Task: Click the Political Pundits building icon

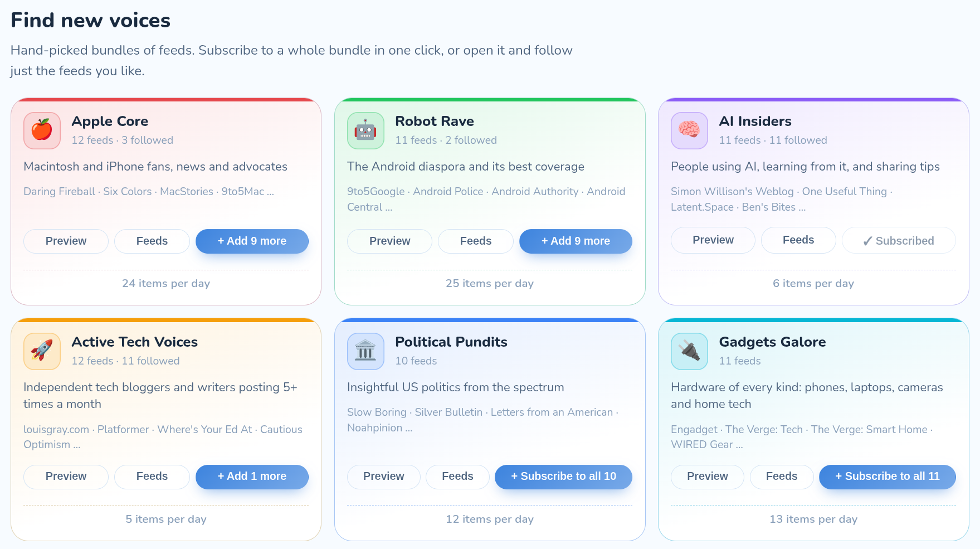Action: (x=365, y=351)
